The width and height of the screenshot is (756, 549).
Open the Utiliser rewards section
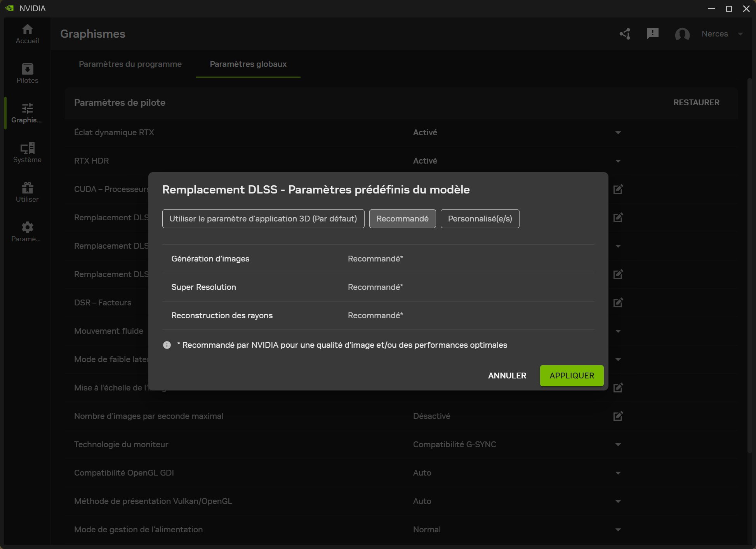[27, 192]
